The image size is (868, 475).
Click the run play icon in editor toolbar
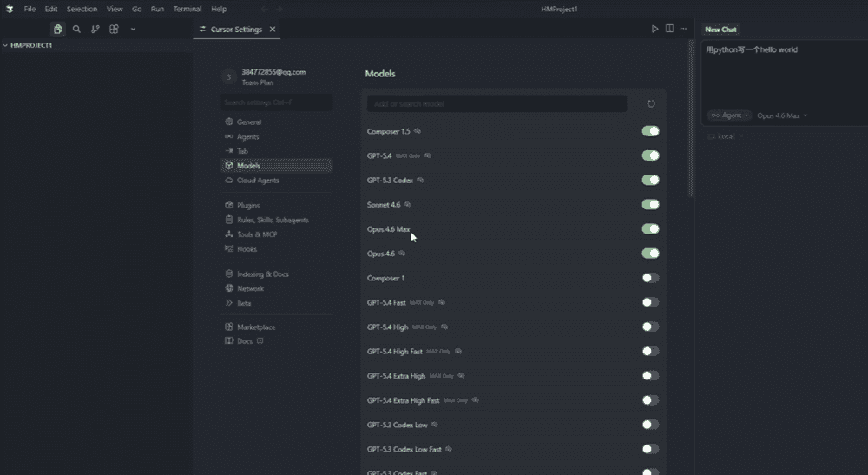click(x=655, y=29)
